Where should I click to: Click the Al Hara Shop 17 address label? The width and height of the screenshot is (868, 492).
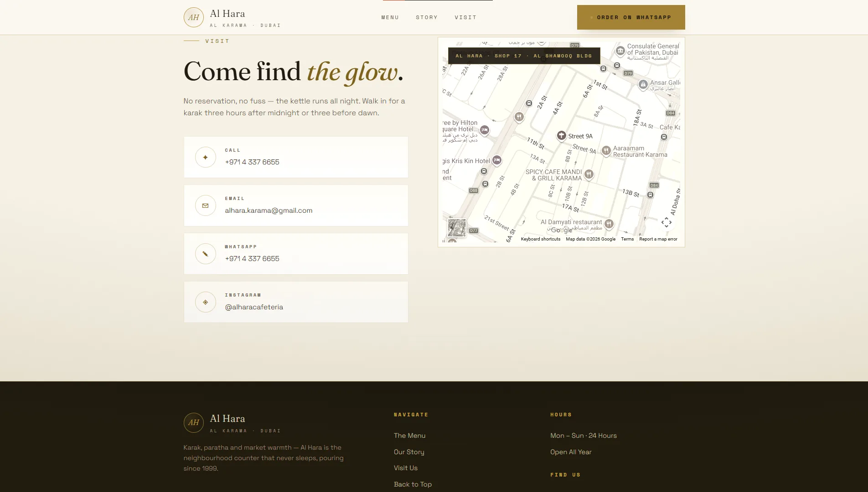[524, 56]
